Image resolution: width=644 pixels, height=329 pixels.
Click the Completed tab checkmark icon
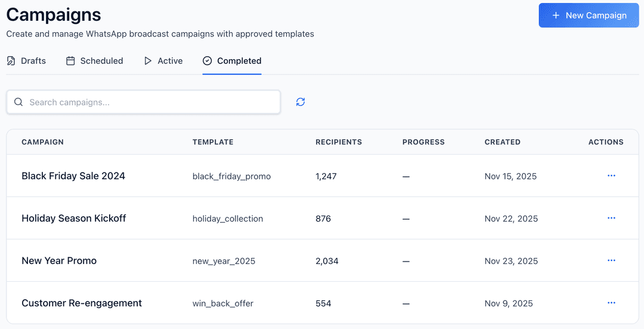[x=208, y=61]
